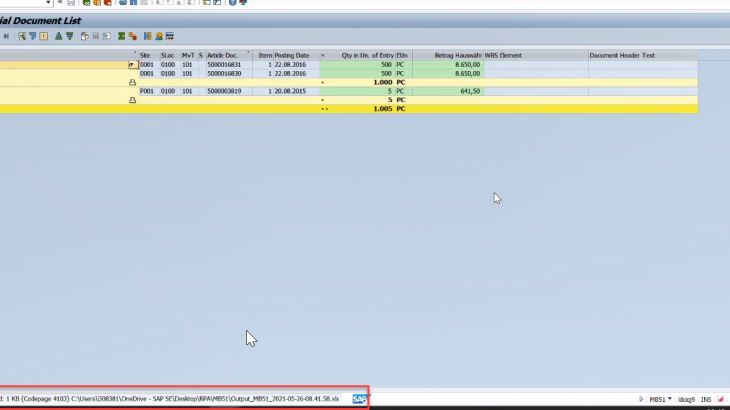Click the Article Doc. column header
The image size is (730, 410).
223,55
